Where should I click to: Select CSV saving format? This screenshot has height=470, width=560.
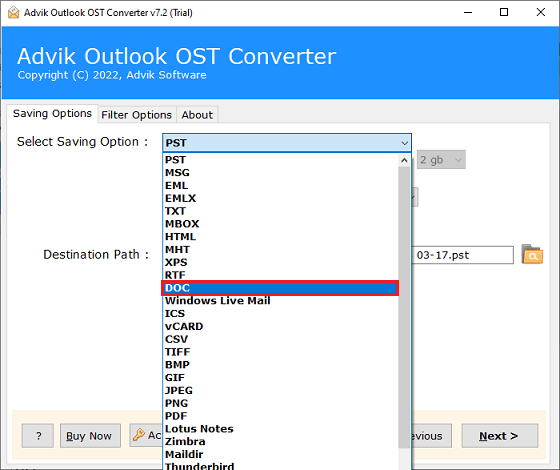pyautogui.click(x=281, y=339)
